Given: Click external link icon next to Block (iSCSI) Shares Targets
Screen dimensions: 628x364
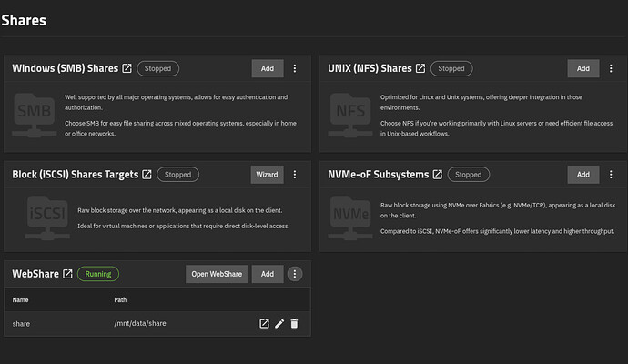Looking at the screenshot, I should pos(147,175).
